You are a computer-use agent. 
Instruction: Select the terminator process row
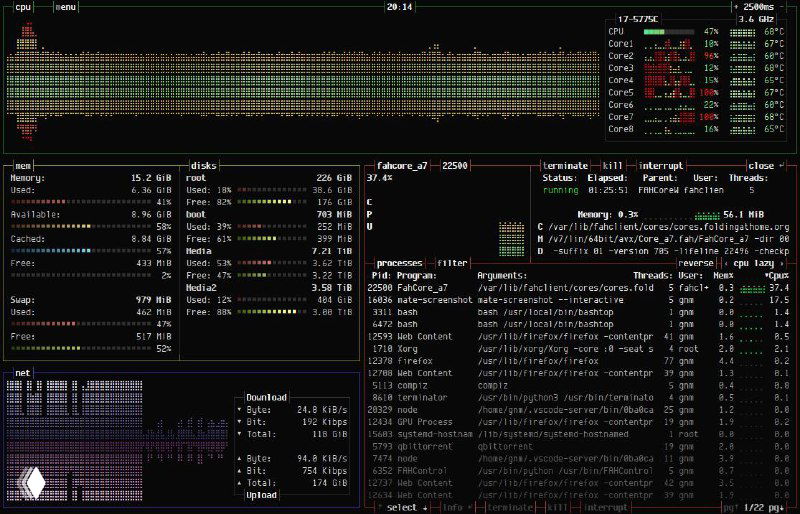click(579, 398)
